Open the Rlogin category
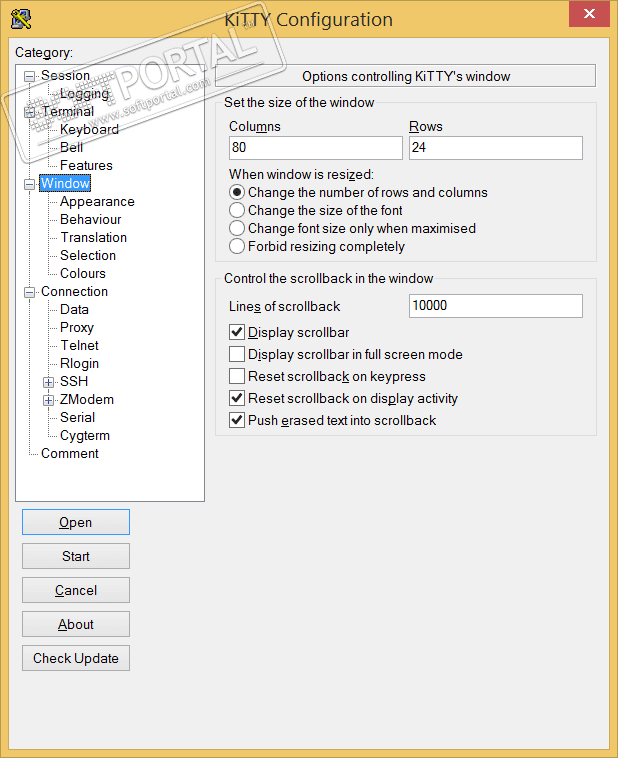618x758 pixels. coord(79,364)
